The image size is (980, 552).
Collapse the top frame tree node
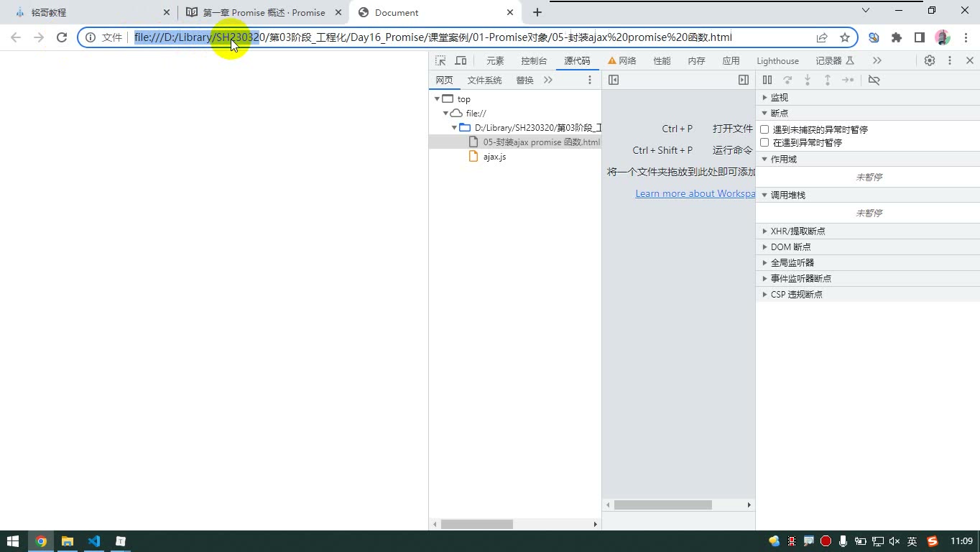(x=437, y=99)
